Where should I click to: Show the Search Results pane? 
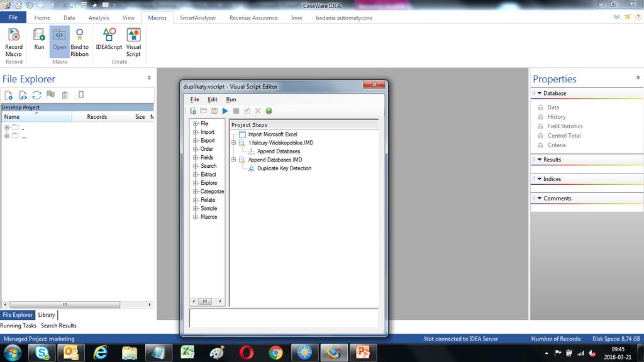click(x=58, y=326)
